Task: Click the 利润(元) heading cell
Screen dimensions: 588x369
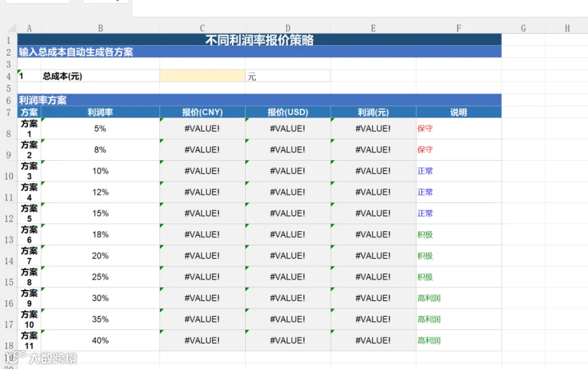Action: click(x=373, y=112)
